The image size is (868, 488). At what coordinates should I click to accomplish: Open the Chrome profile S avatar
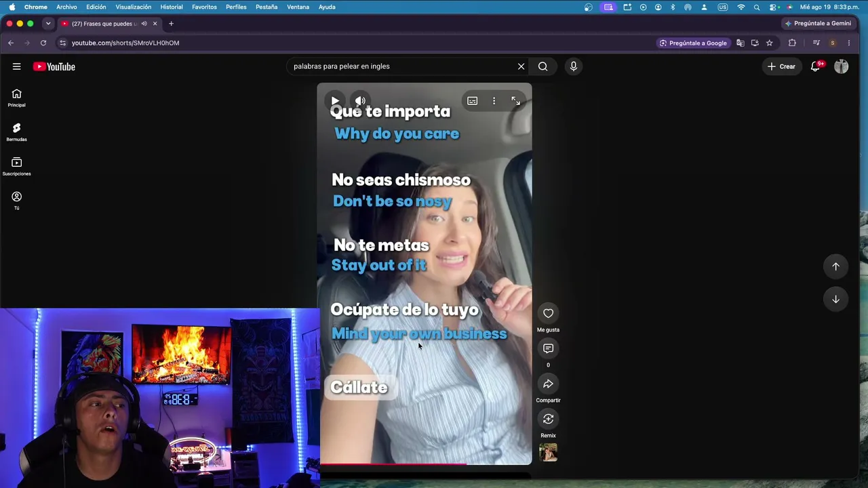click(833, 43)
